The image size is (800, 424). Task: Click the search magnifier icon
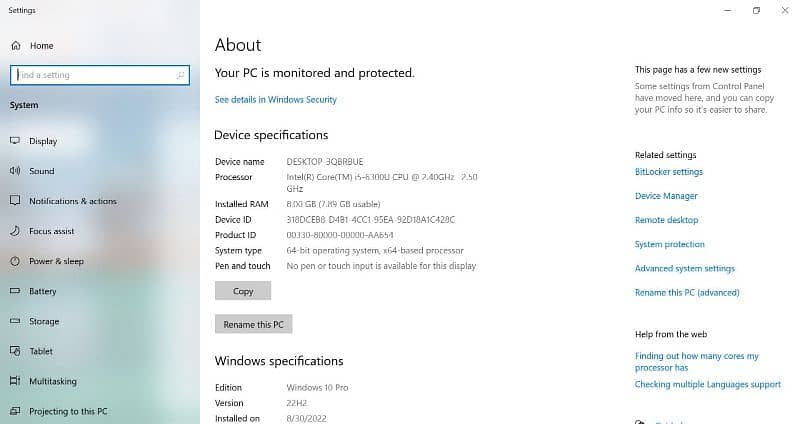click(x=181, y=75)
